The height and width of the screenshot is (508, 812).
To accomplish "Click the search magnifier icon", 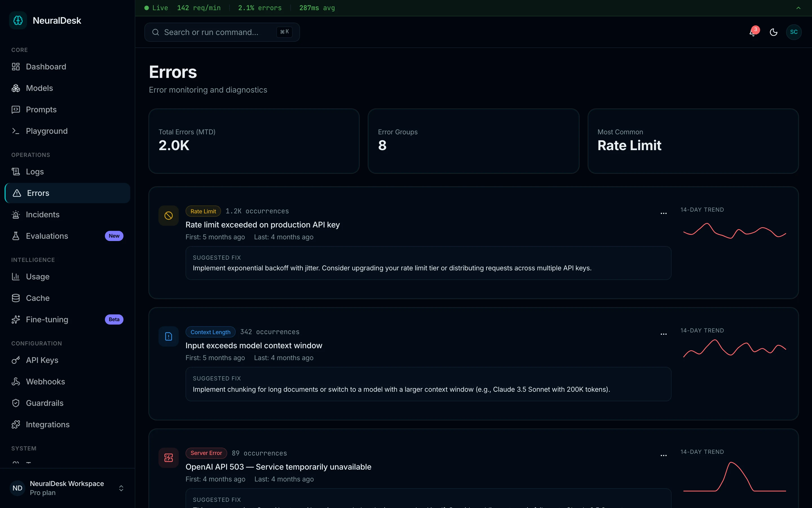I will 156,32.
